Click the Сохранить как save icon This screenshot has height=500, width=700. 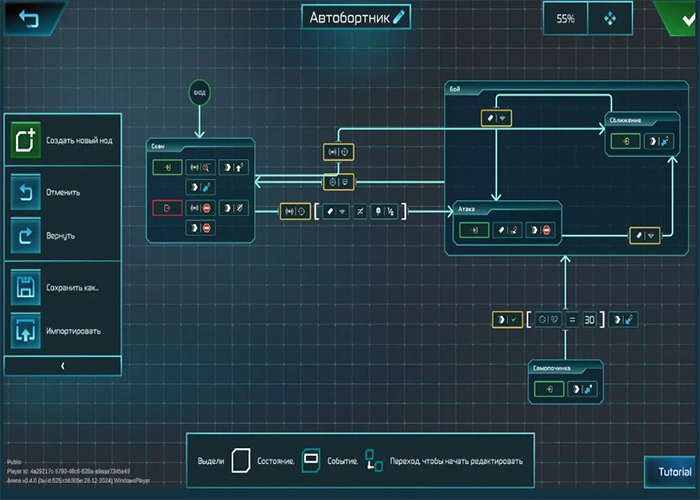[26, 288]
